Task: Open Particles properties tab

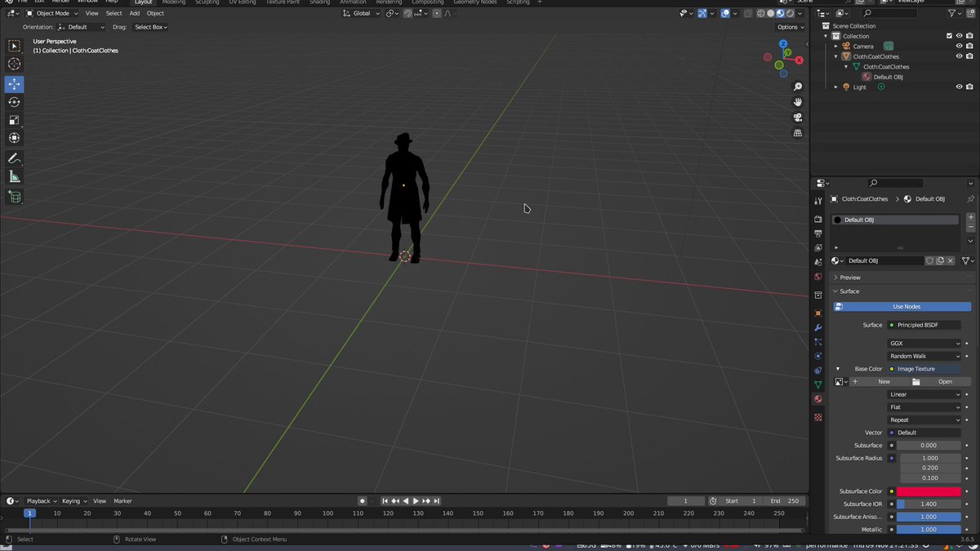Action: coord(817,342)
